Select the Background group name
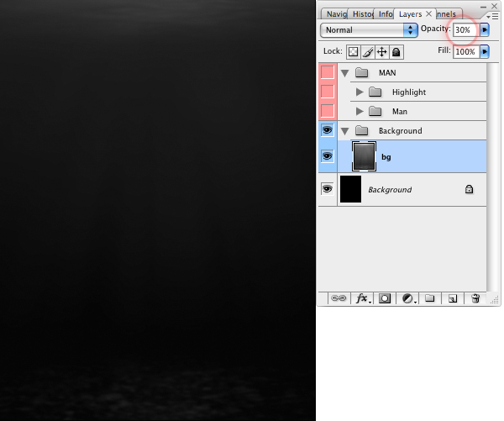This screenshot has width=504, height=421. click(x=400, y=130)
